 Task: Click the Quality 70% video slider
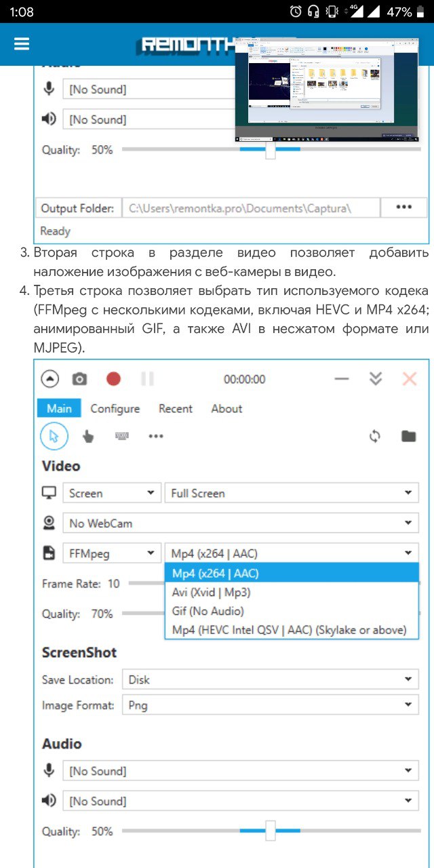click(x=144, y=614)
